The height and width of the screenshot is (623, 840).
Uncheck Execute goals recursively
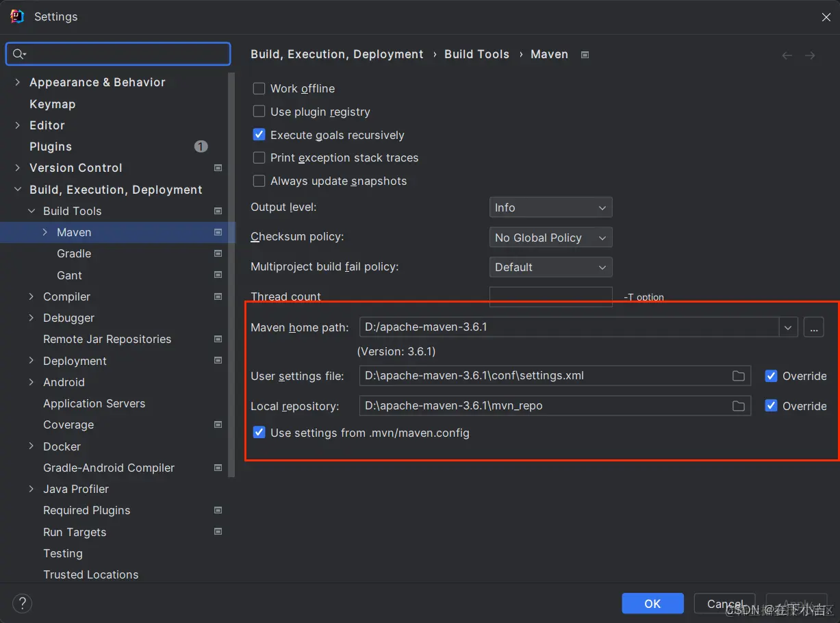[259, 135]
